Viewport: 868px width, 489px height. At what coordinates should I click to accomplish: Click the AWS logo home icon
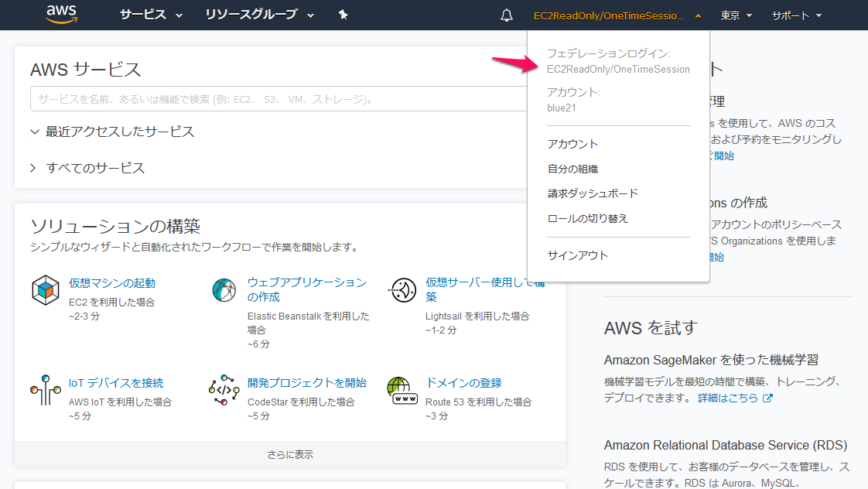coord(62,15)
